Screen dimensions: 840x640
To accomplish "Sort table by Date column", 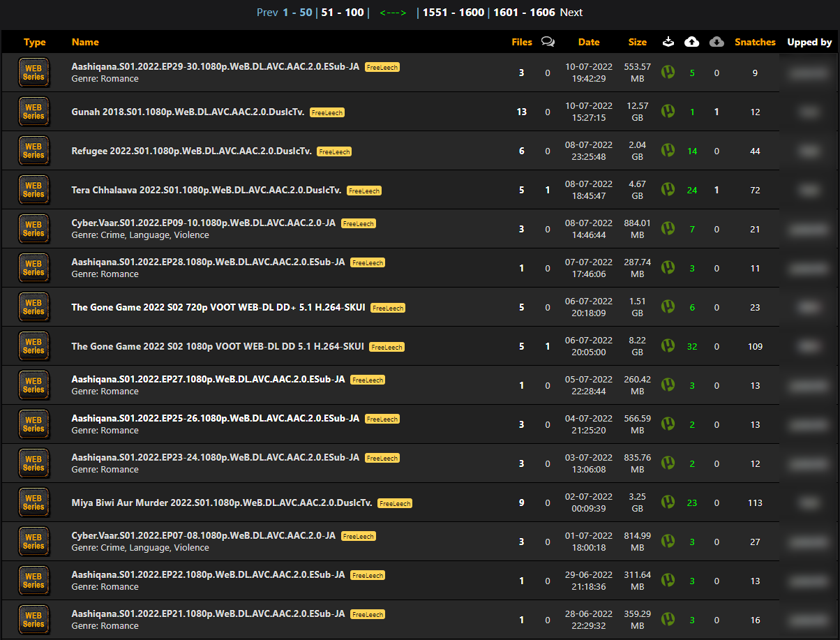I will 589,42.
